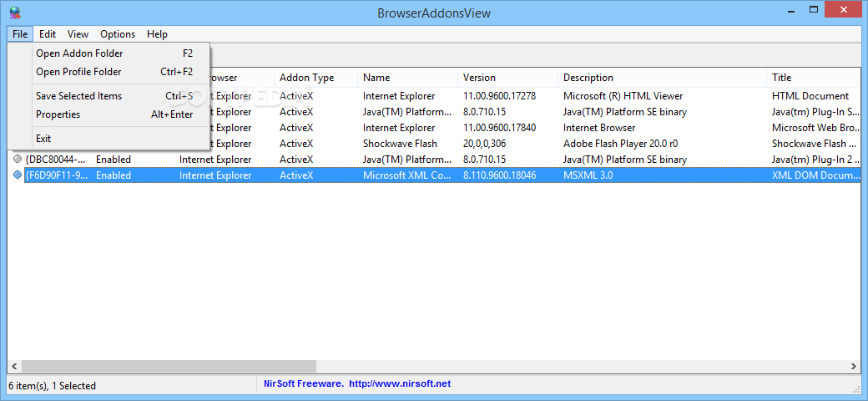The height and width of the screenshot is (401, 868).
Task: Click version 20,0,0,306 cell
Action: [484, 144]
